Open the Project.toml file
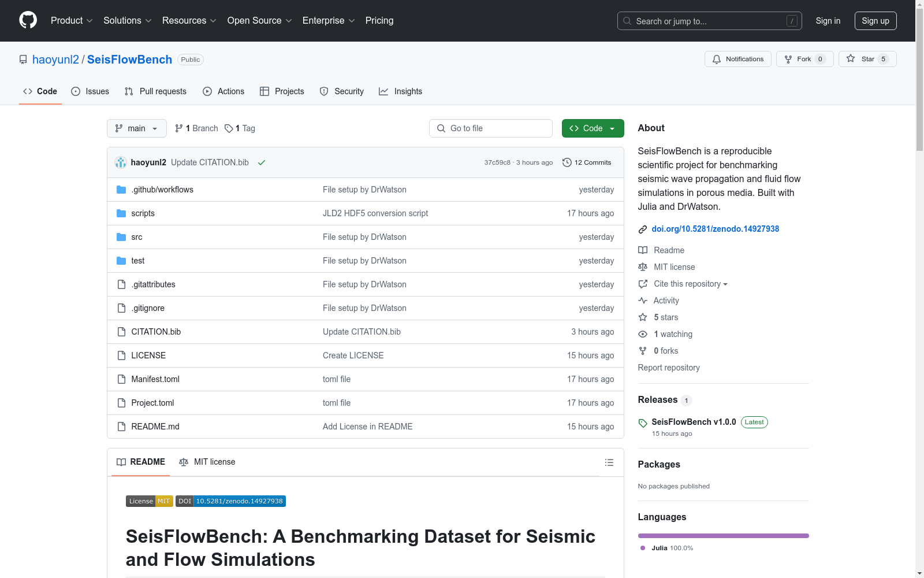This screenshot has height=578, width=924. click(x=152, y=403)
